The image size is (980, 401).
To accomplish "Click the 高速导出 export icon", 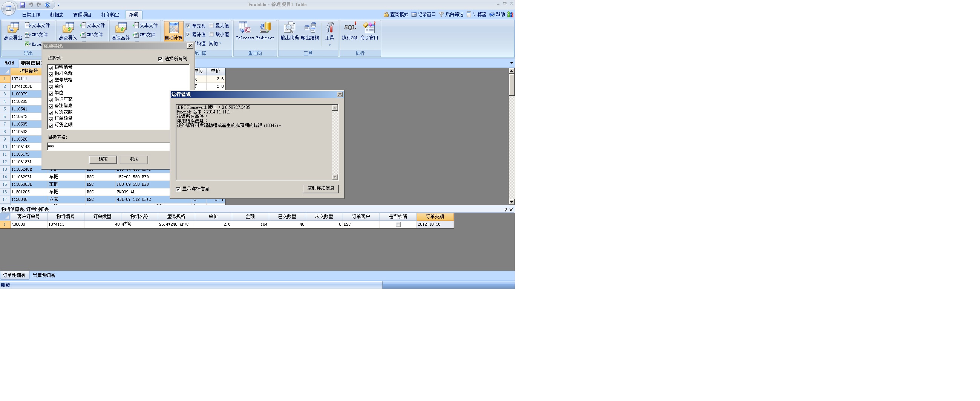I will [13, 31].
